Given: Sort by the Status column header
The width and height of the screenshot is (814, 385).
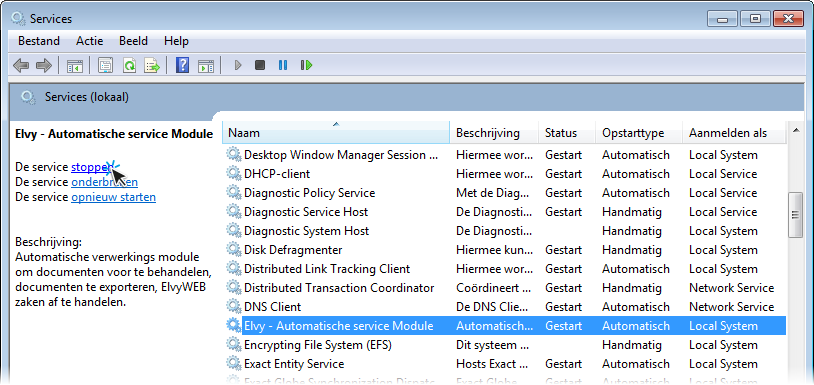Looking at the screenshot, I should coord(567,133).
